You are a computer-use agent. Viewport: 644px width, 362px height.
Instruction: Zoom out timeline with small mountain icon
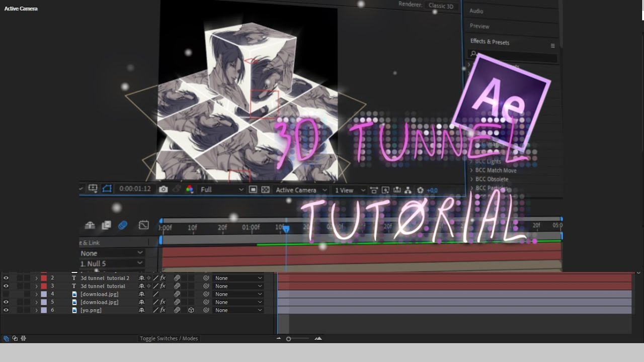coord(279,338)
